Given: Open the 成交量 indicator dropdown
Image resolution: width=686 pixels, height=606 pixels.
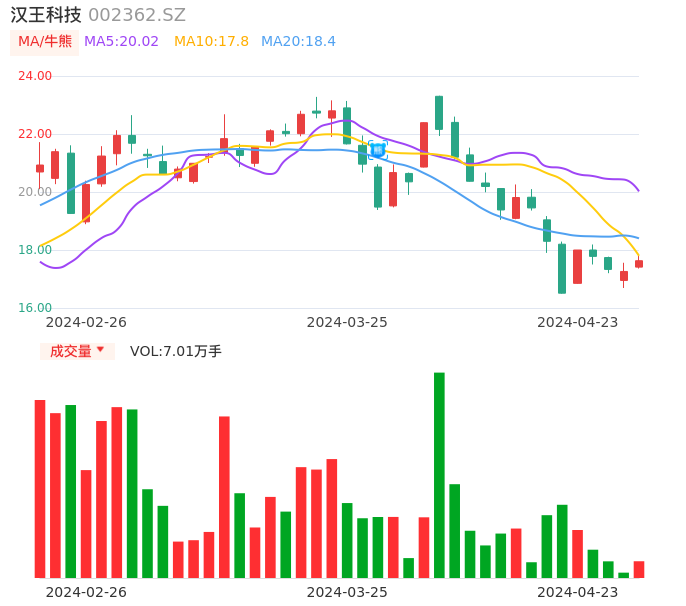Looking at the screenshot, I should [x=77, y=351].
